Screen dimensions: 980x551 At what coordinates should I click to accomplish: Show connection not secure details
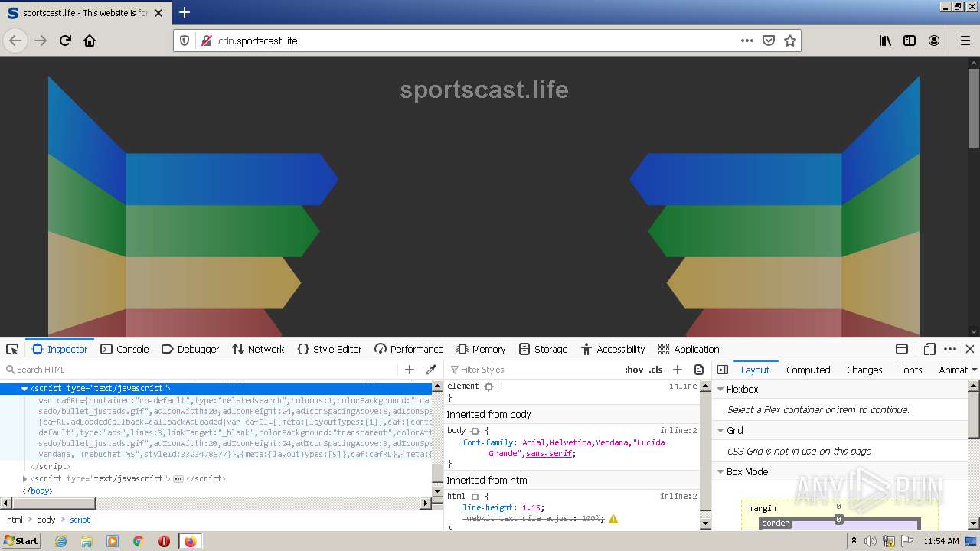coord(205,41)
